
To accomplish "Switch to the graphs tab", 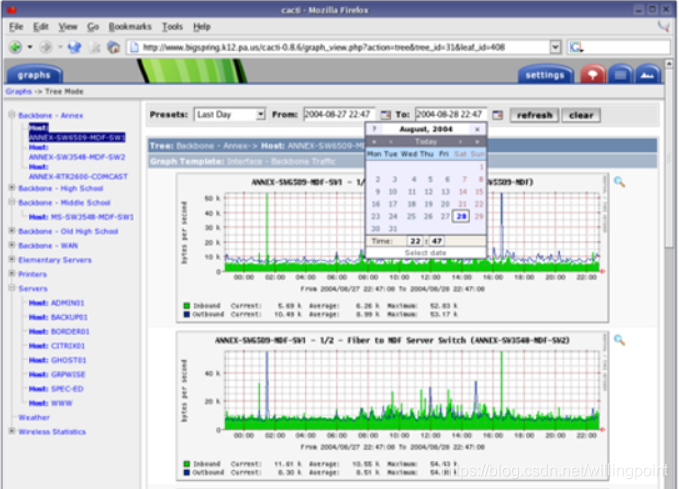I will 34,74.
